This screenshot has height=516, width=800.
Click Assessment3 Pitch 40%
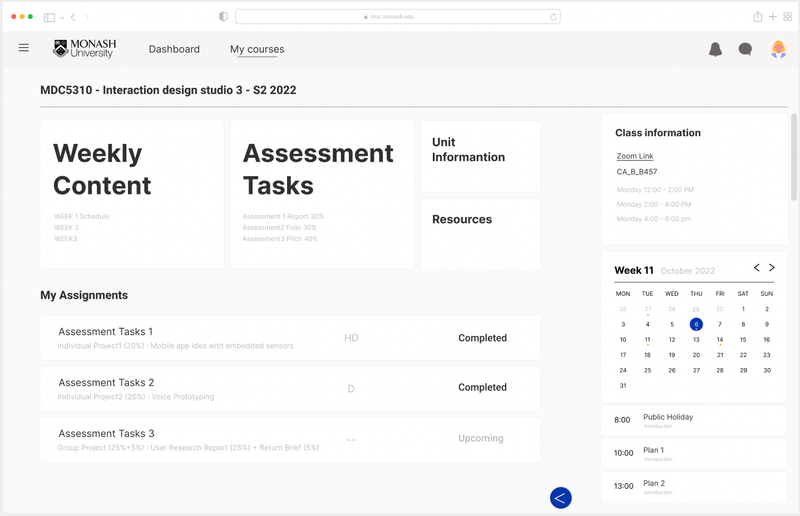[280, 239]
